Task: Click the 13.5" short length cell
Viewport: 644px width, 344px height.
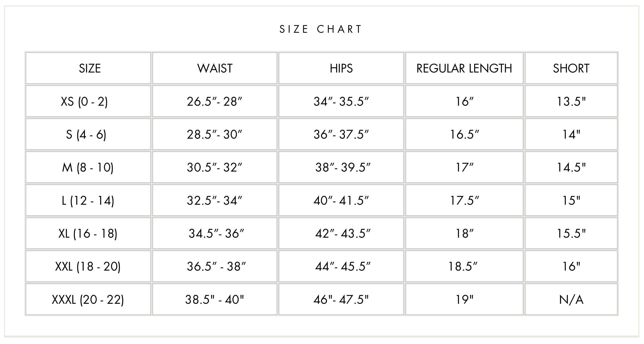Action: click(x=571, y=101)
